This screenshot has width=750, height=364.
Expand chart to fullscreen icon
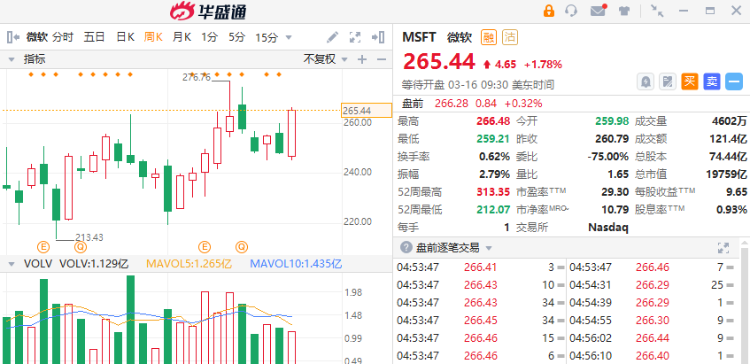tap(355, 37)
